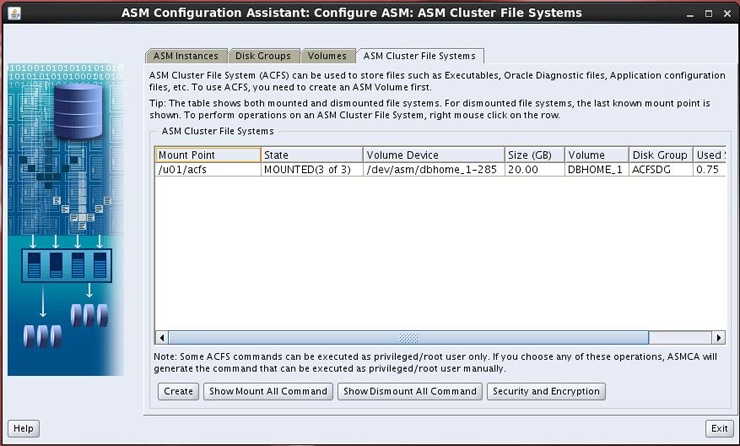The image size is (740, 446).
Task: Switch to the ASM Instances tab
Action: point(185,56)
